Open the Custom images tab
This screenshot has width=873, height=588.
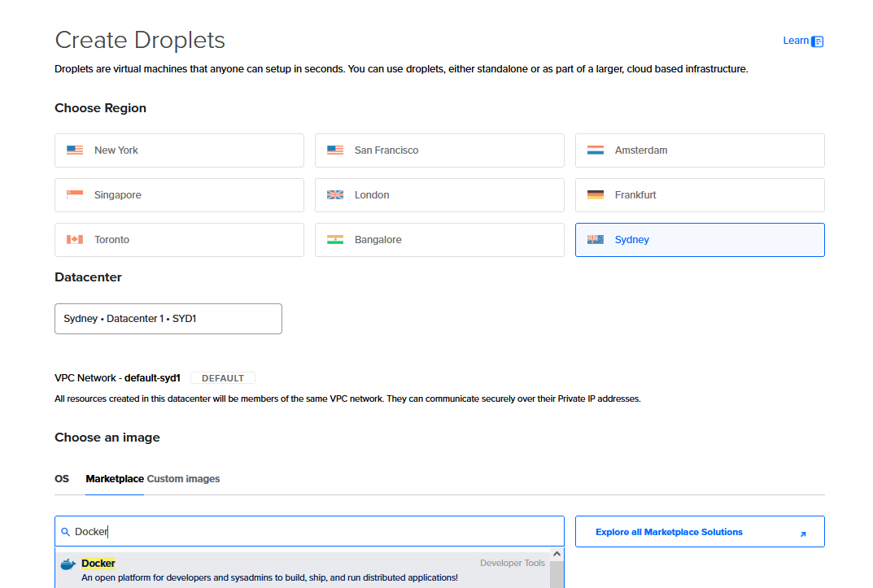183,479
